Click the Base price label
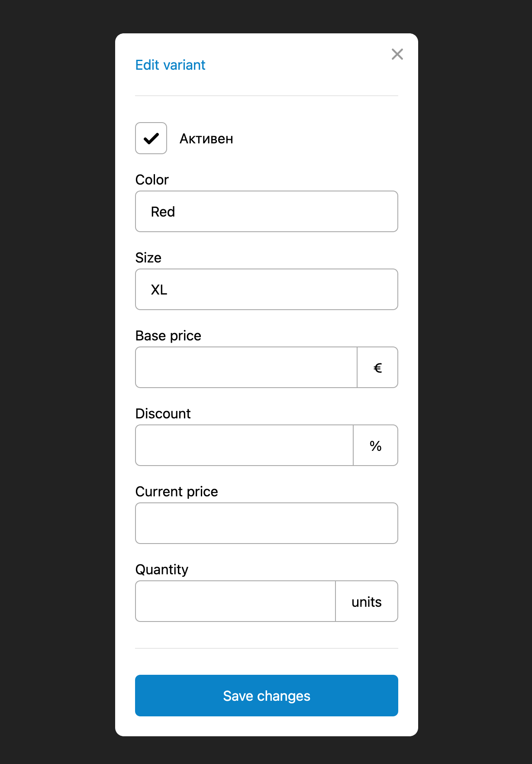532x764 pixels. 168,336
